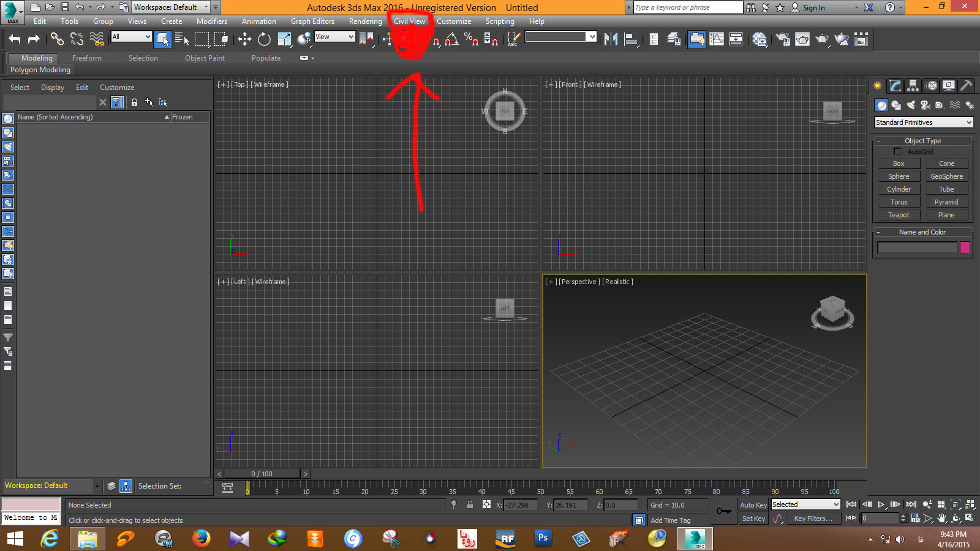Switch to Utilities command panel tab

[x=967, y=86]
